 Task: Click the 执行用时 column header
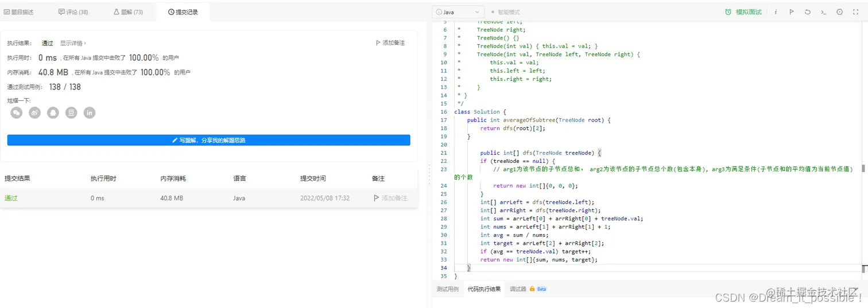coord(103,178)
